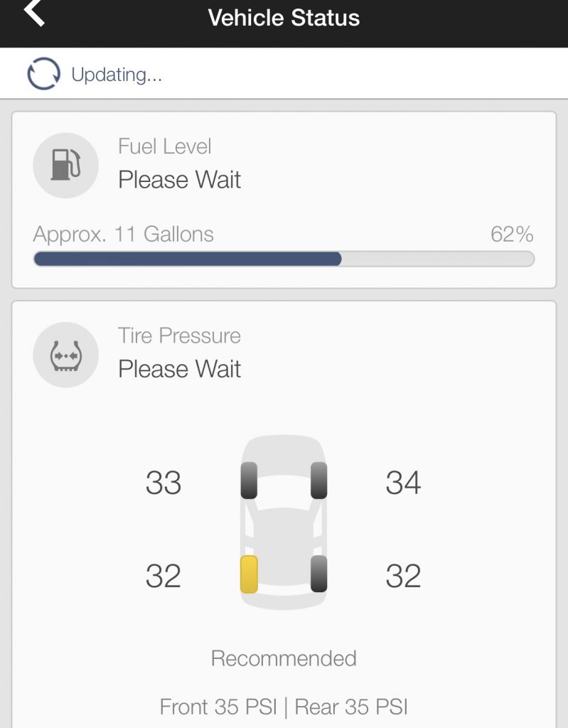Tap the Vehicle Status title
This screenshot has width=568, height=728.
pyautogui.click(x=284, y=18)
